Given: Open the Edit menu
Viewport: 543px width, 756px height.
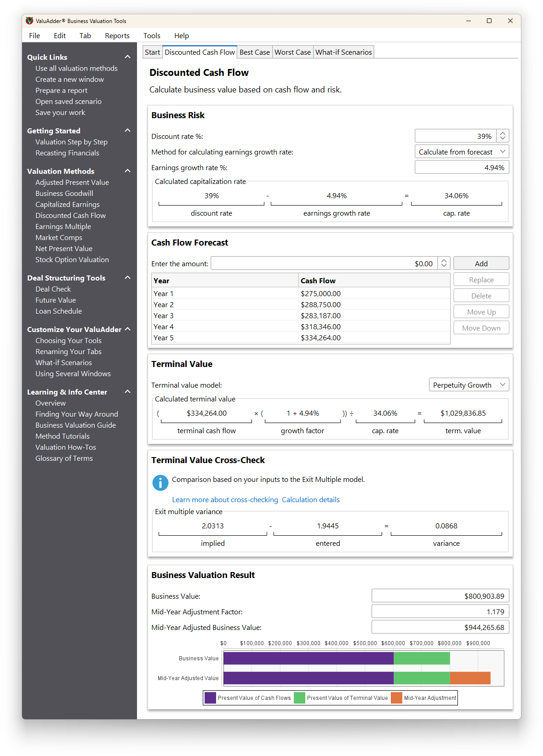Looking at the screenshot, I should pos(60,36).
